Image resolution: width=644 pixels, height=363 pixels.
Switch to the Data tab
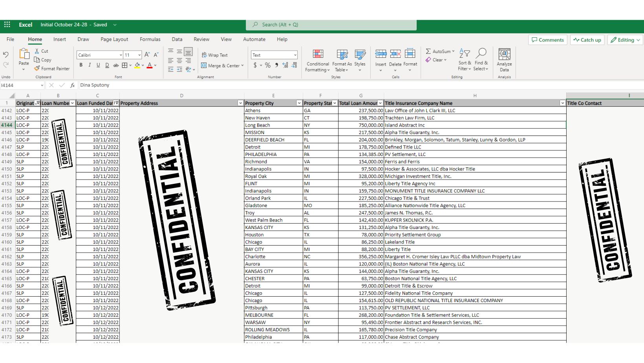pyautogui.click(x=177, y=39)
